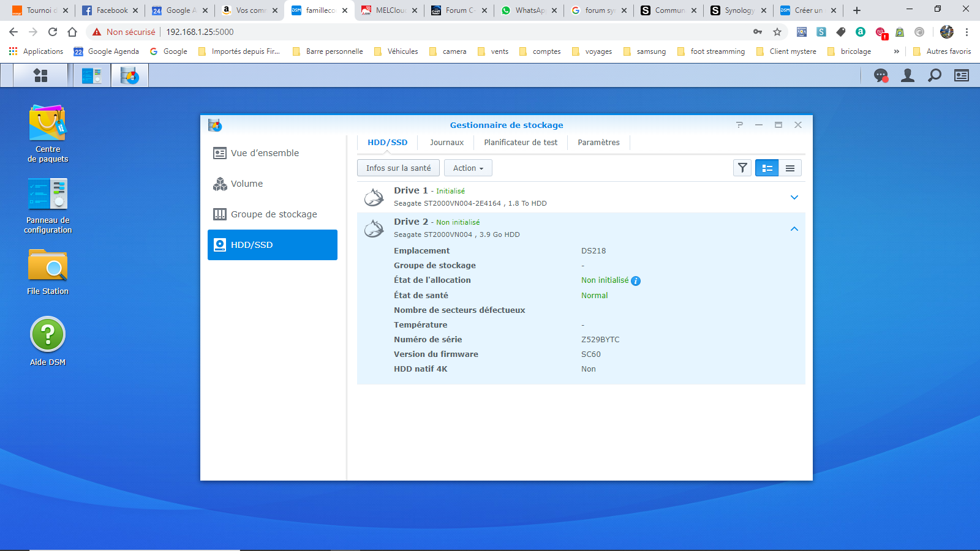Click Infos sur la santé button
980x551 pixels.
(398, 168)
